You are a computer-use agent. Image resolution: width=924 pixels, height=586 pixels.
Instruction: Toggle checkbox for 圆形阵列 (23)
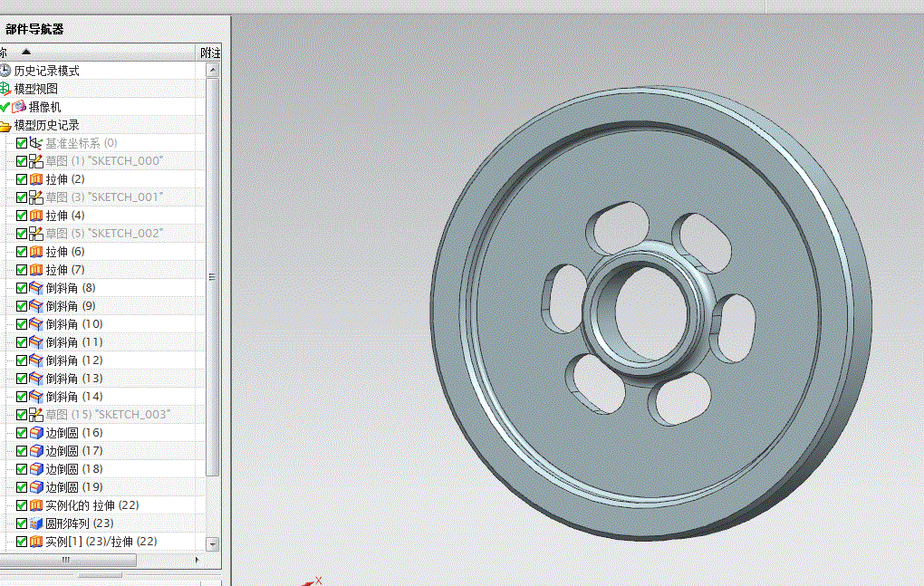pos(22,524)
